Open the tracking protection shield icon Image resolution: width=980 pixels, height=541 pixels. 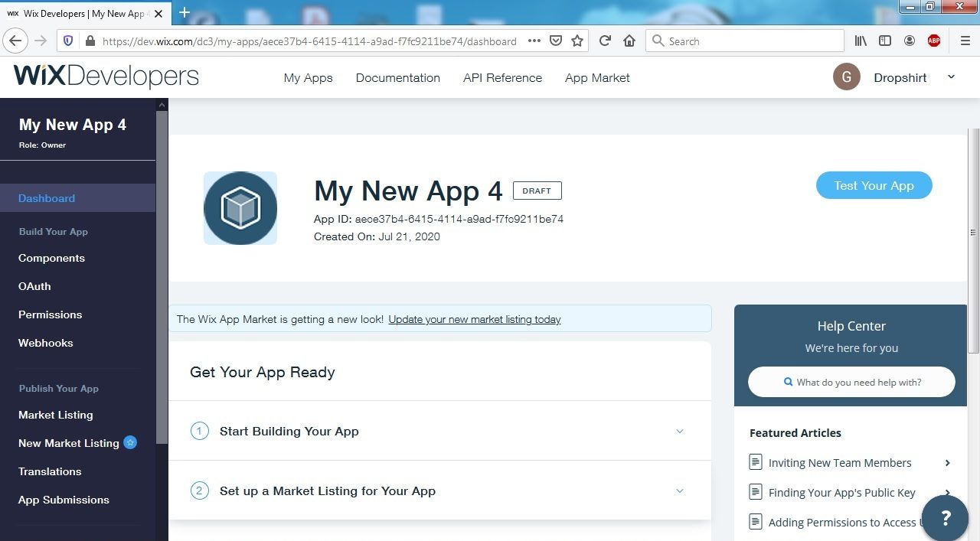coord(67,41)
